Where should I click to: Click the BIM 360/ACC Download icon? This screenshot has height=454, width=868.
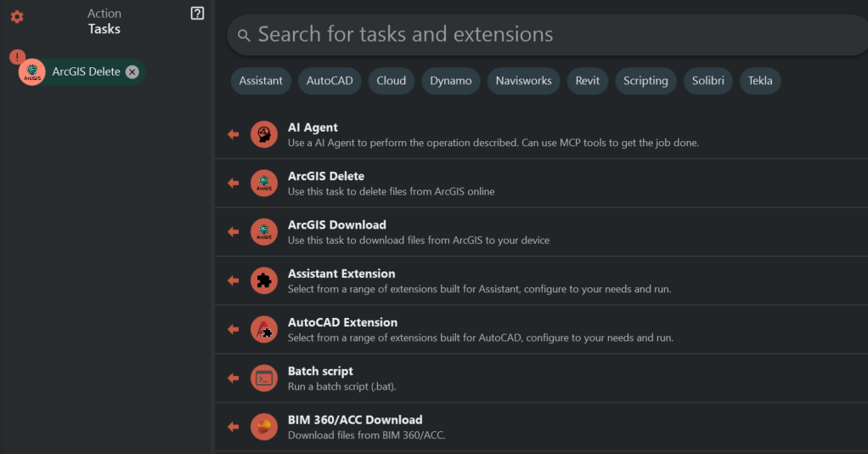(264, 427)
